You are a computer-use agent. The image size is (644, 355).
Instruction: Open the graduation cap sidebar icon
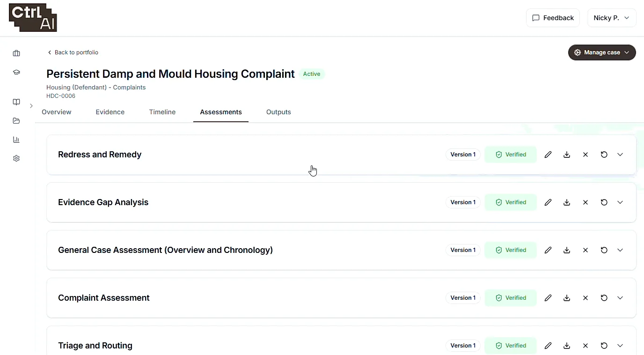[x=16, y=72]
